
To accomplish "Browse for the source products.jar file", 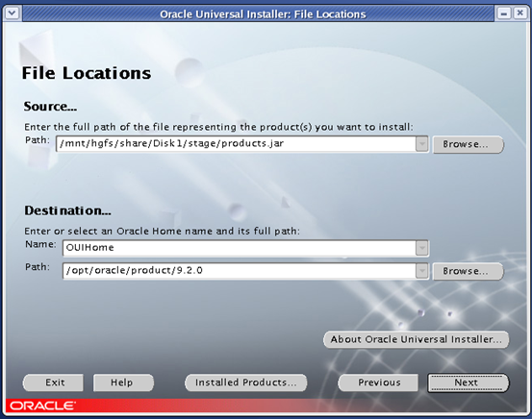I will click(468, 144).
